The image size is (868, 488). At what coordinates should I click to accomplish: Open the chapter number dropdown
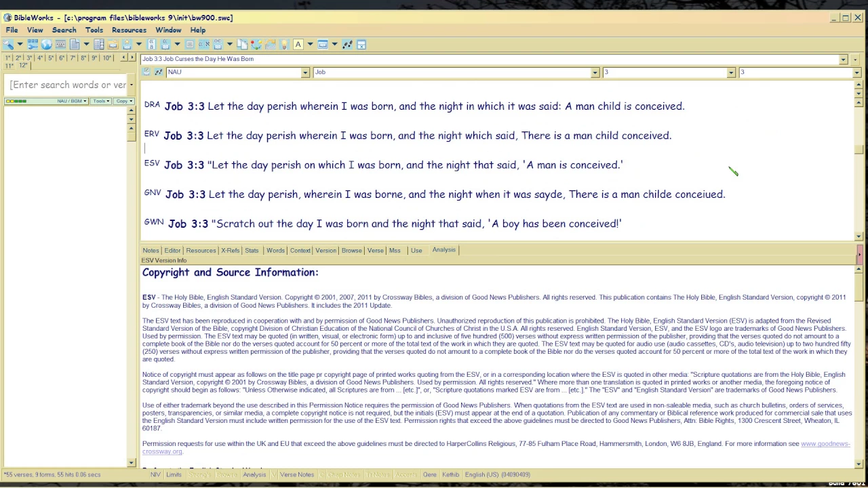pos(731,73)
